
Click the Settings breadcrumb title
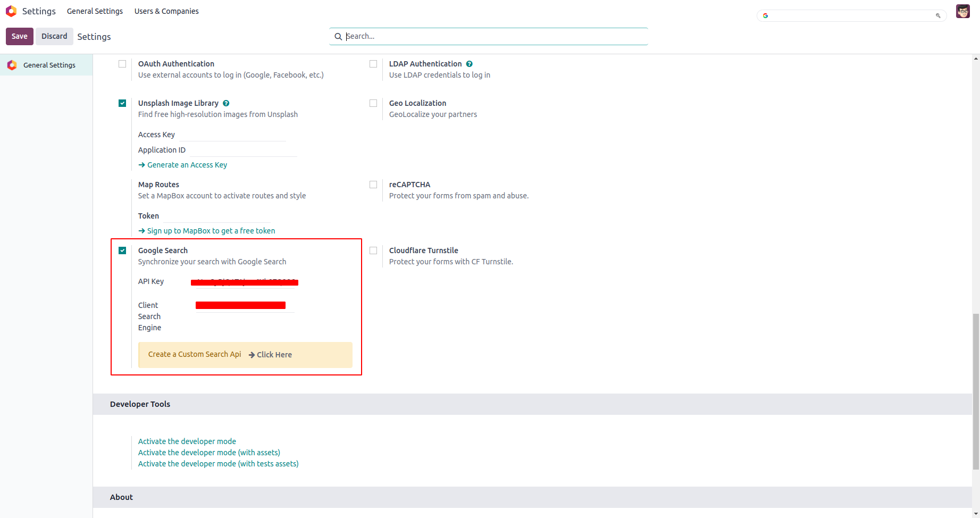click(x=94, y=37)
